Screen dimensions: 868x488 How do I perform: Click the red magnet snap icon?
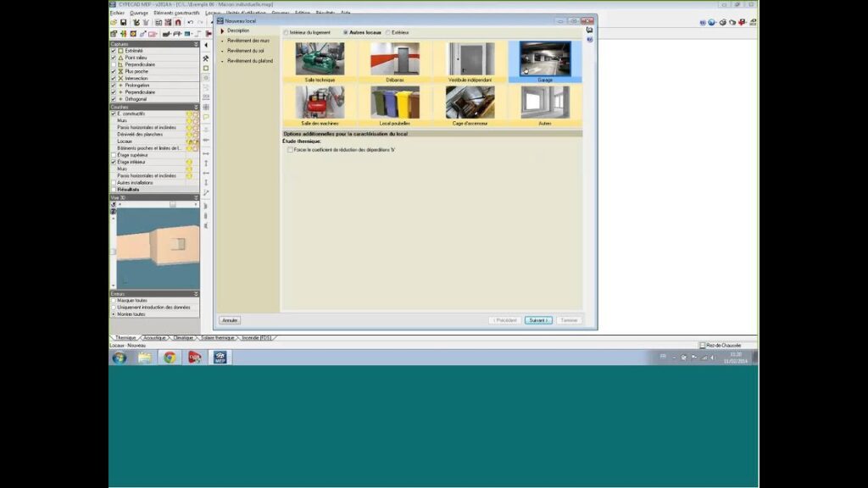click(179, 23)
